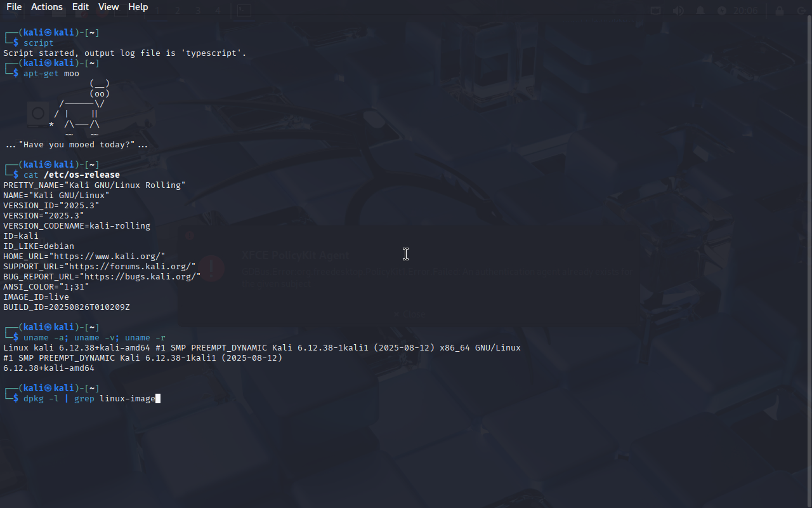Click the terminal vertical scrollbar handle
Image resolution: width=812 pixels, height=508 pixels.
click(809, 261)
